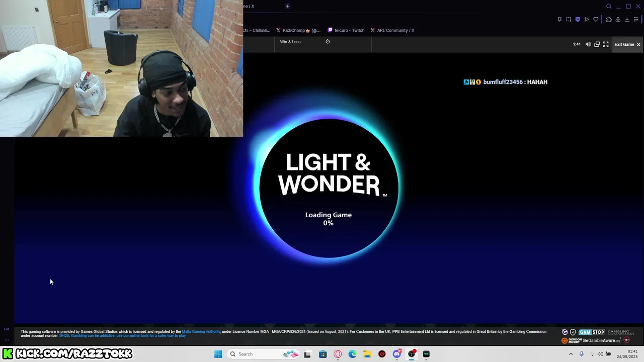The width and height of the screenshot is (644, 362).
Task: Click the Gordon Moody logo
Action: [572, 340]
